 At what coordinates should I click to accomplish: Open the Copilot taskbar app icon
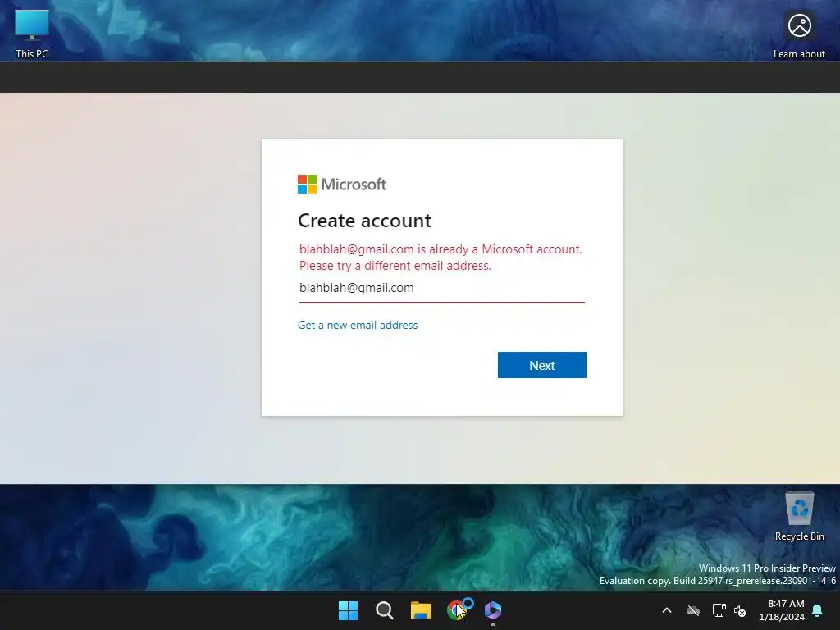(x=493, y=610)
